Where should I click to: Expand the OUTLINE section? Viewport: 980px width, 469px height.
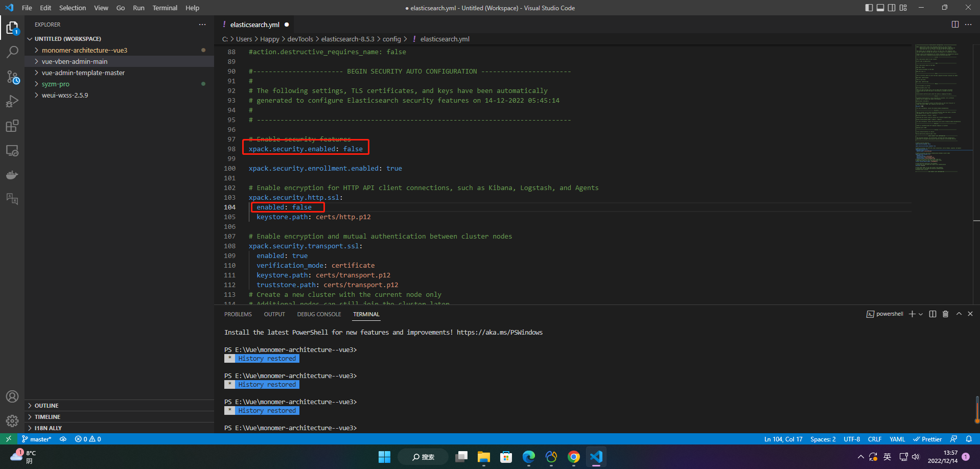pyautogui.click(x=119, y=406)
